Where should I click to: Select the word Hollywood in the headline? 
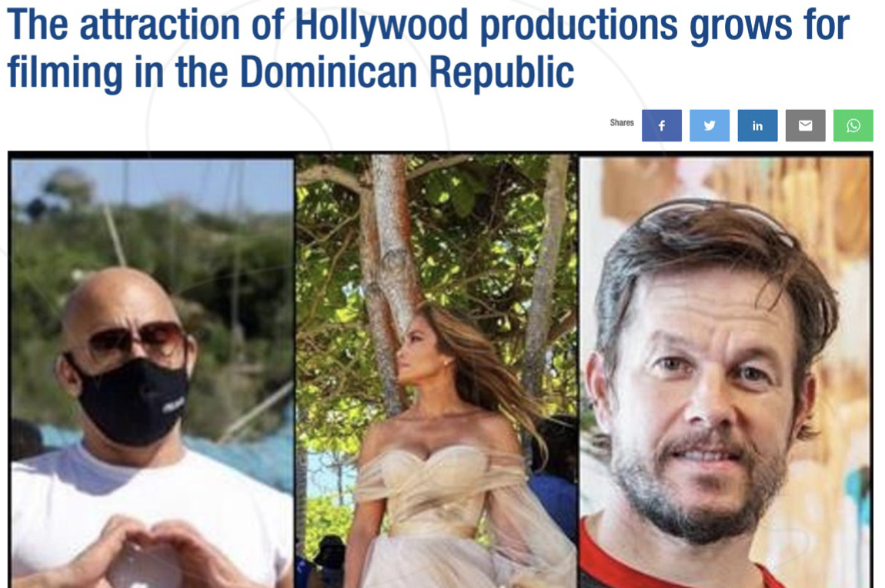[x=381, y=26]
